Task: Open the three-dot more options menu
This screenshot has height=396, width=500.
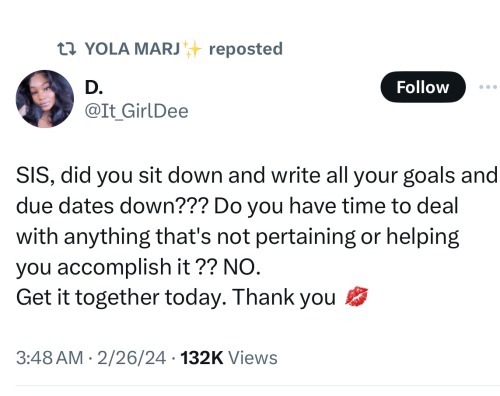Action: (x=488, y=87)
